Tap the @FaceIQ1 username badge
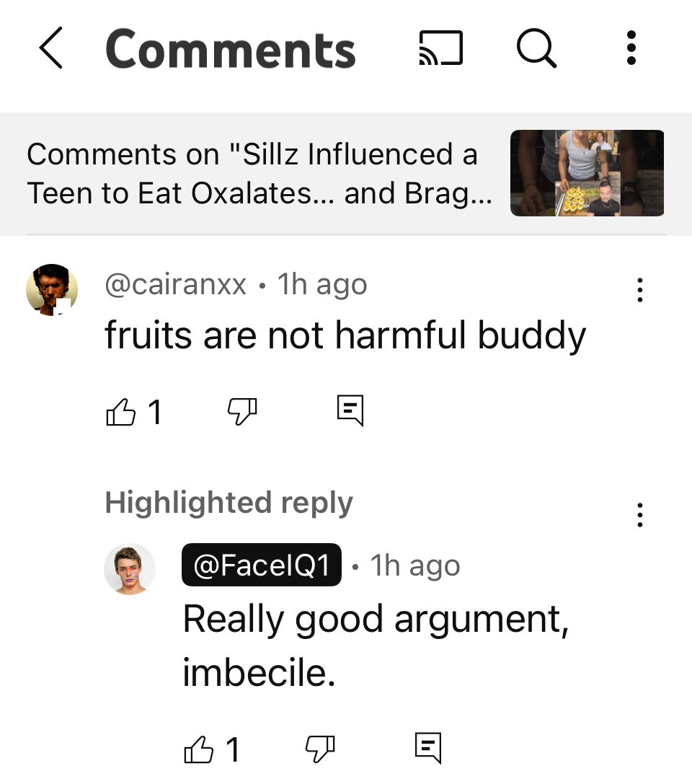This screenshot has width=692, height=784. coord(262,565)
